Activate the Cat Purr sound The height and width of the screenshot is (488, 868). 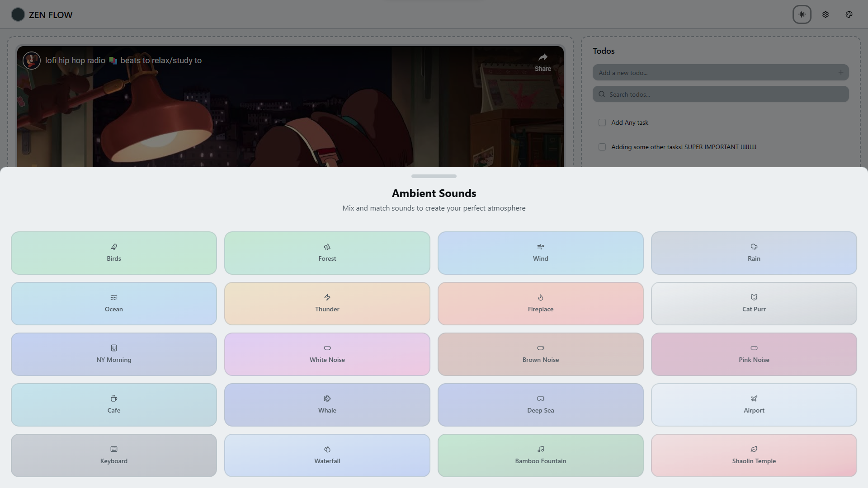pos(754,304)
